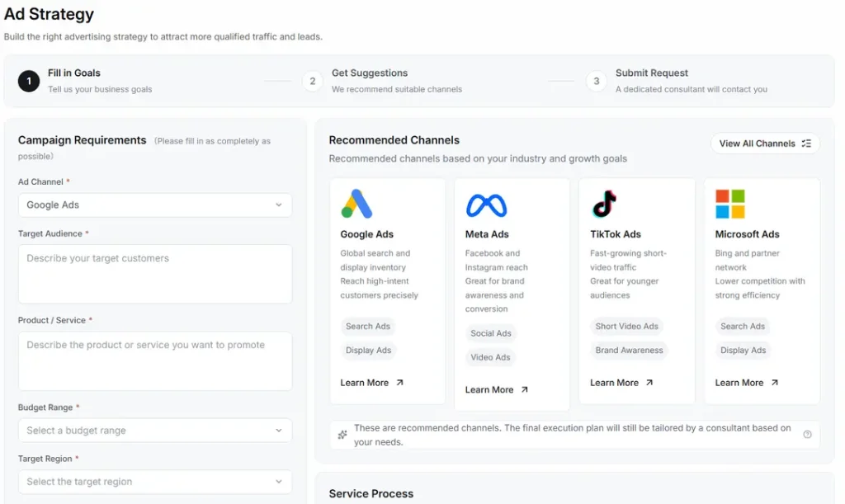Select step 1 circle Fill in Goals
This screenshot has width=845, height=504.
click(x=29, y=82)
